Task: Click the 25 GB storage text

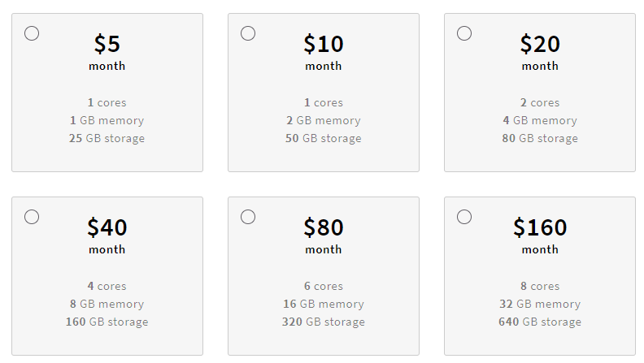Action: pos(107,139)
